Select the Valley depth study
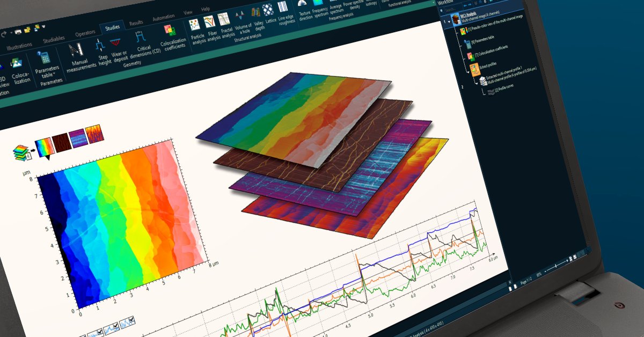 [258, 20]
